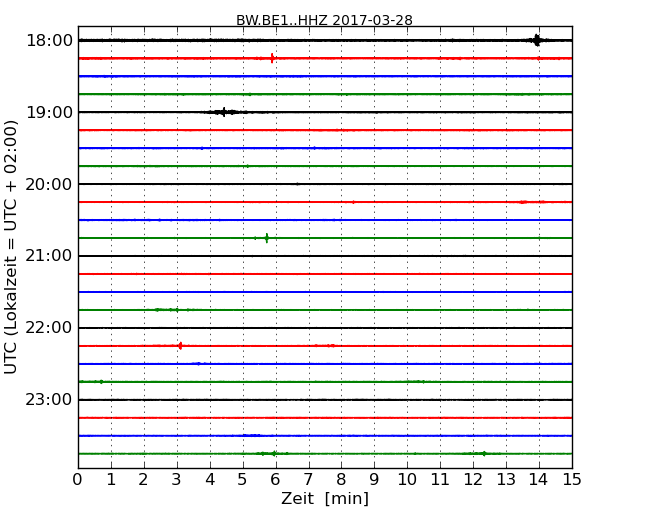The height and width of the screenshot is (520, 650).
Task: Click x-axis tick label 9
Action: [374, 479]
